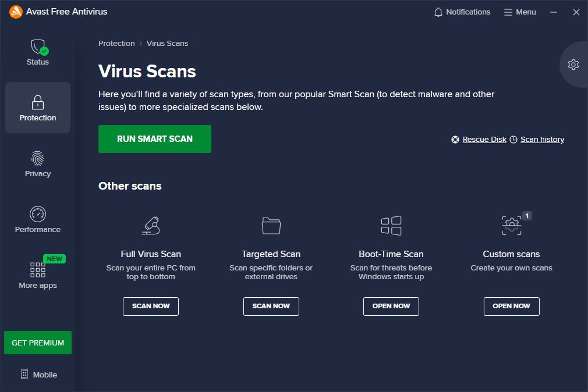588x392 pixels.
Task: Click the Full Virus Scan microscope icon
Action: point(151,226)
